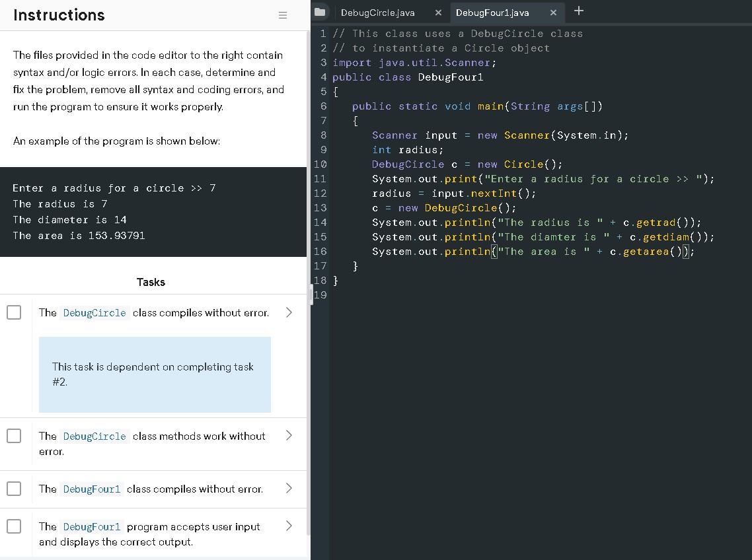
Task: Open the file browser folder icon
Action: [320, 11]
